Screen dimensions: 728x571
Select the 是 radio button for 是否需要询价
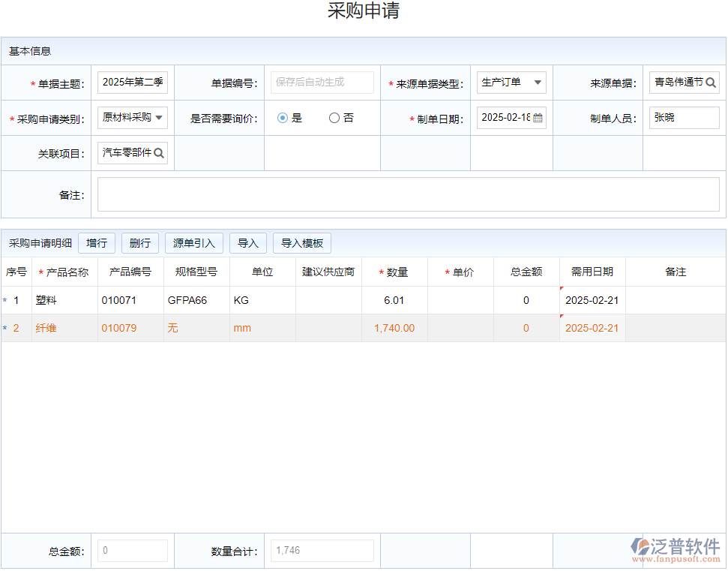coord(283,117)
